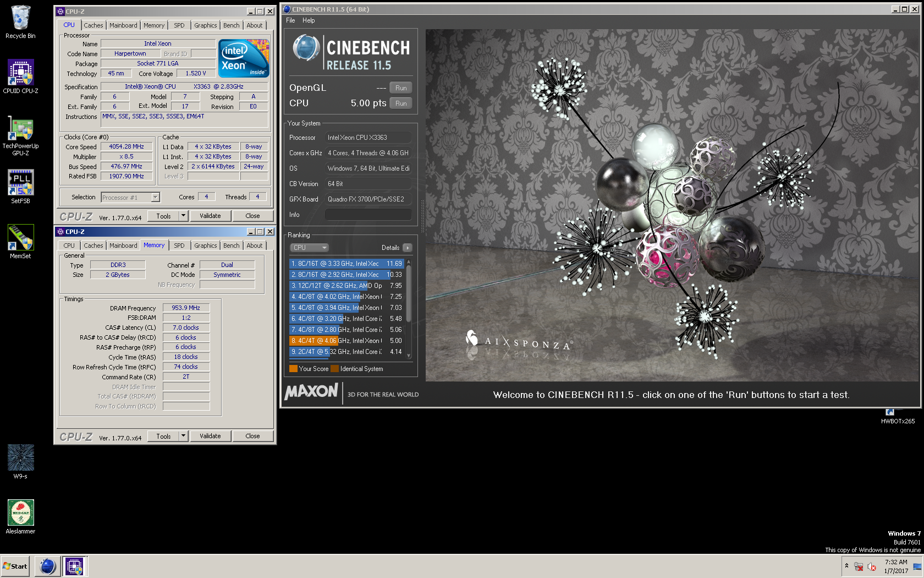Click the Processor field Intel Xeon CPU X3363
924x578 pixels.
[368, 138]
